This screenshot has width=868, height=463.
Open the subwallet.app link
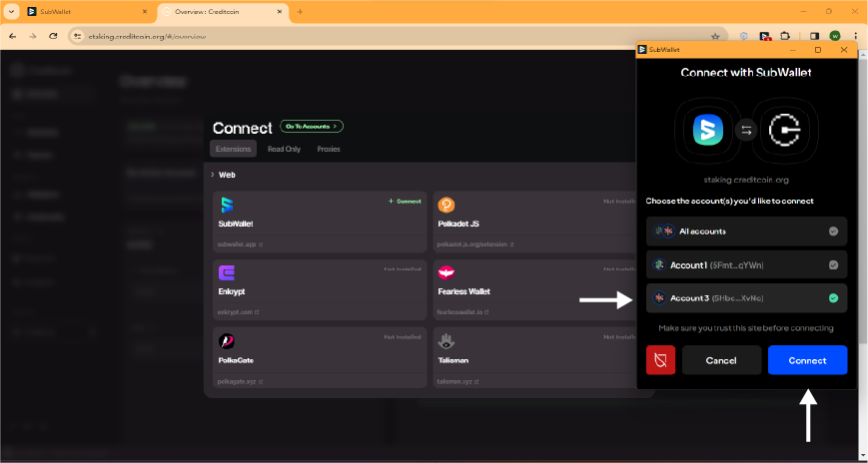pyautogui.click(x=241, y=243)
